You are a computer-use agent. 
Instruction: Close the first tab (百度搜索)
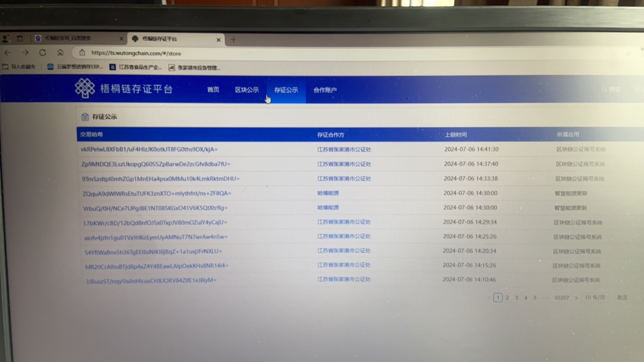(x=121, y=39)
